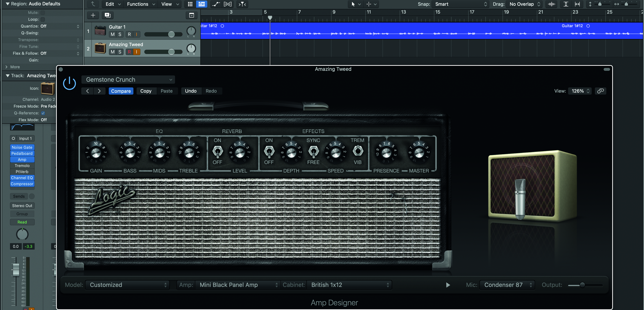Click track icon in inspector
The image size is (644, 310).
point(48,88)
